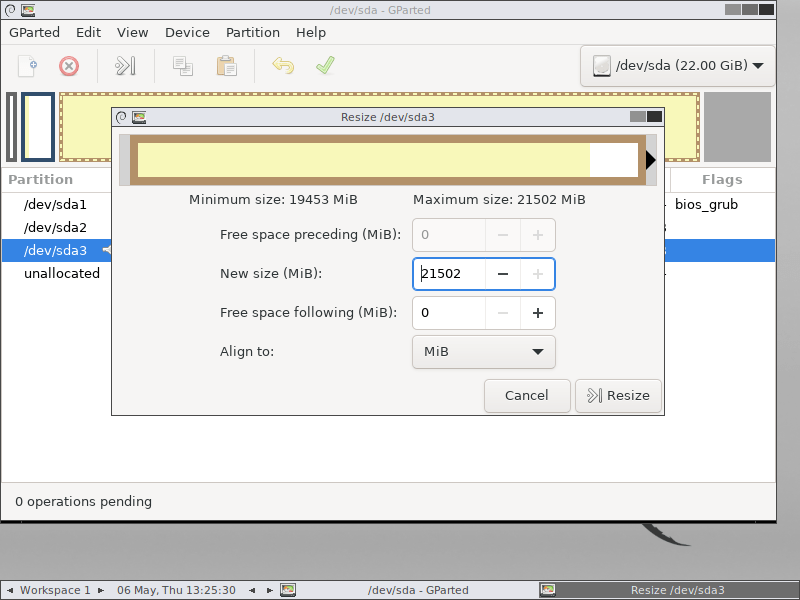The width and height of the screenshot is (800, 600).
Task: Undo last operation via toolbar icon
Action: [283, 65]
